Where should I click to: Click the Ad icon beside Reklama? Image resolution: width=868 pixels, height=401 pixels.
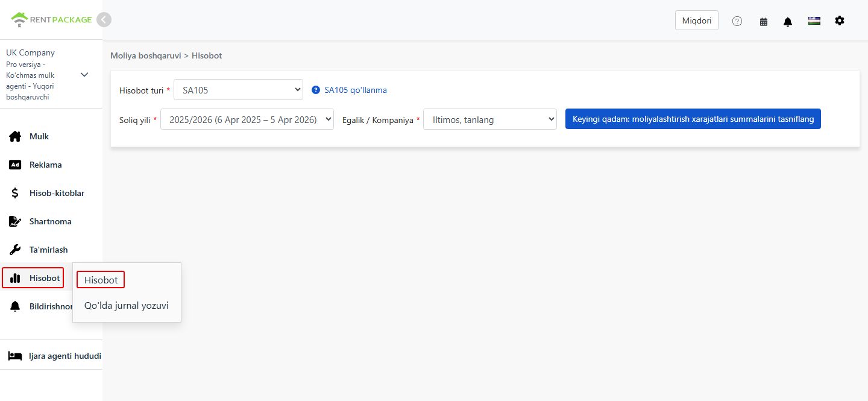point(15,165)
